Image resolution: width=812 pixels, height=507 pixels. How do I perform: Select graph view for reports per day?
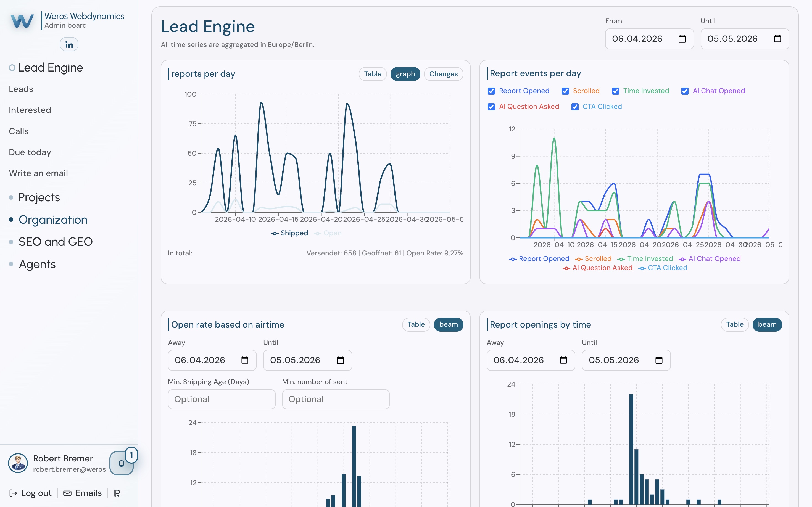tap(405, 74)
